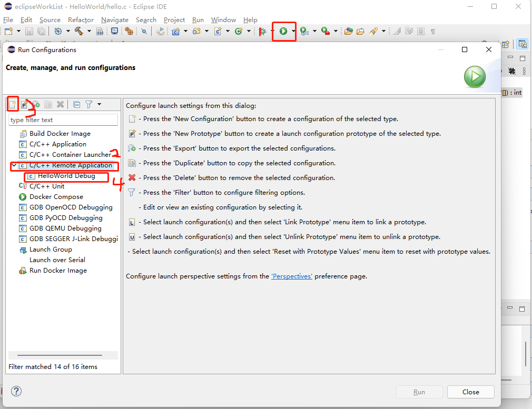Select the HelloWorld Debug configuration
Viewport: 532px width, 409px height.
(66, 176)
